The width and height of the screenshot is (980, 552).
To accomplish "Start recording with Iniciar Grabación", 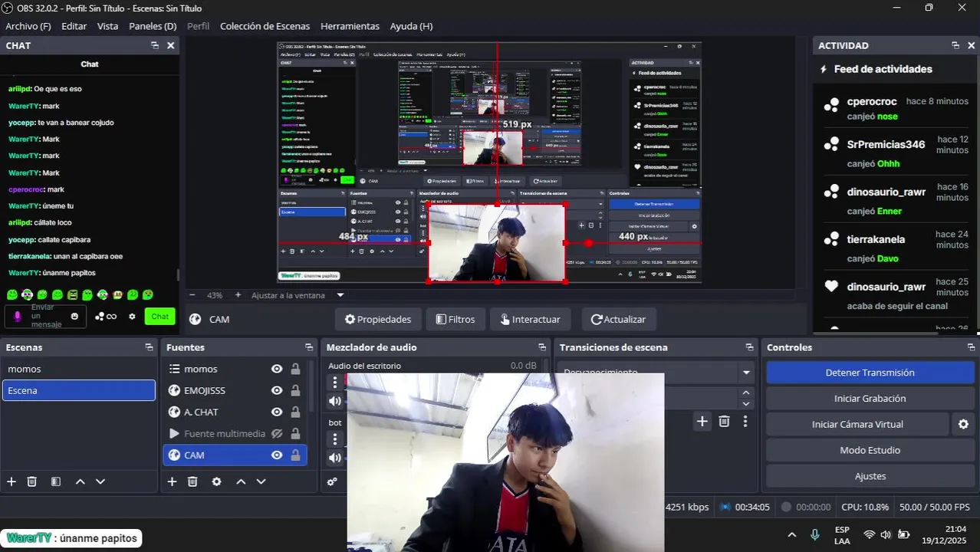I will (870, 399).
